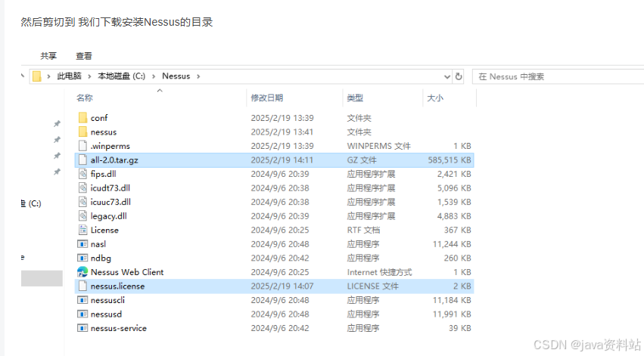Go to 此电脑 in breadcrumb

[69, 76]
